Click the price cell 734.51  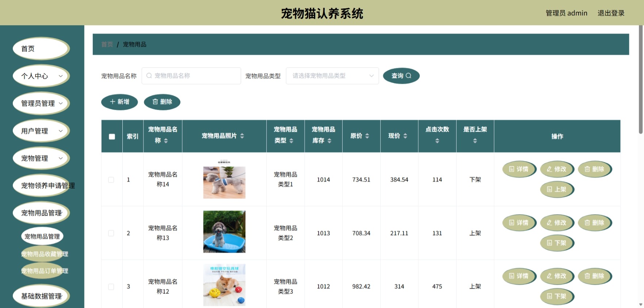click(x=361, y=180)
